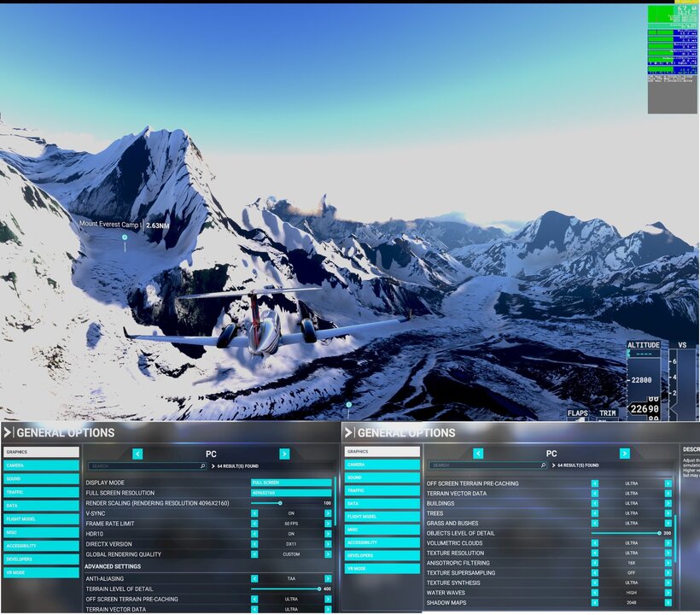The image size is (700, 615).
Task: Click next arrow for Water Waves
Action: tap(668, 593)
